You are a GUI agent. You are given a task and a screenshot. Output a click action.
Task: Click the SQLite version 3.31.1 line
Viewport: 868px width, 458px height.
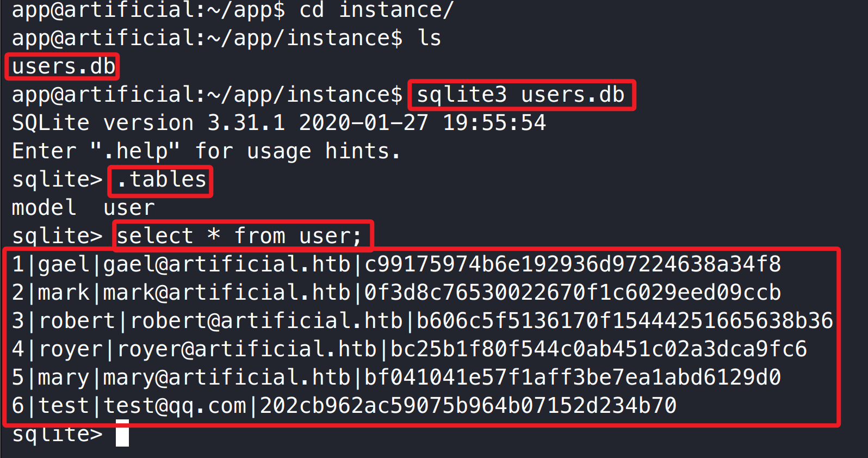pyautogui.click(x=278, y=123)
